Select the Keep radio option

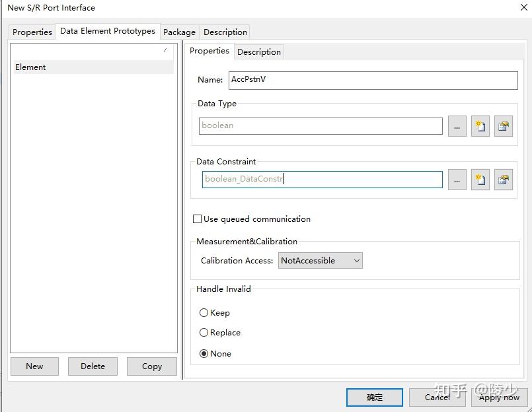[204, 313]
